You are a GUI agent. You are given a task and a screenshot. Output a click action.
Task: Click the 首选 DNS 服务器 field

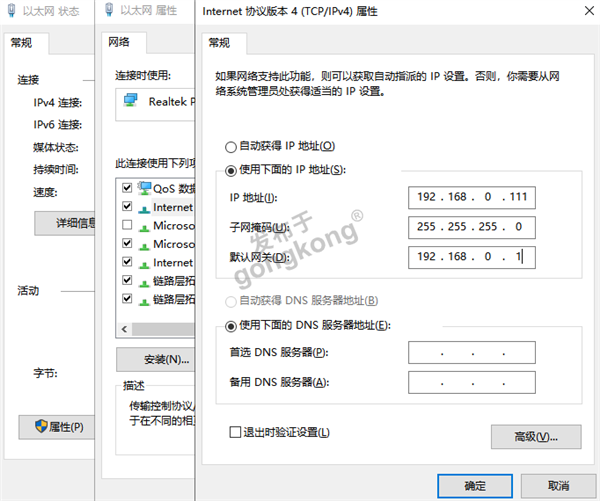point(472,352)
